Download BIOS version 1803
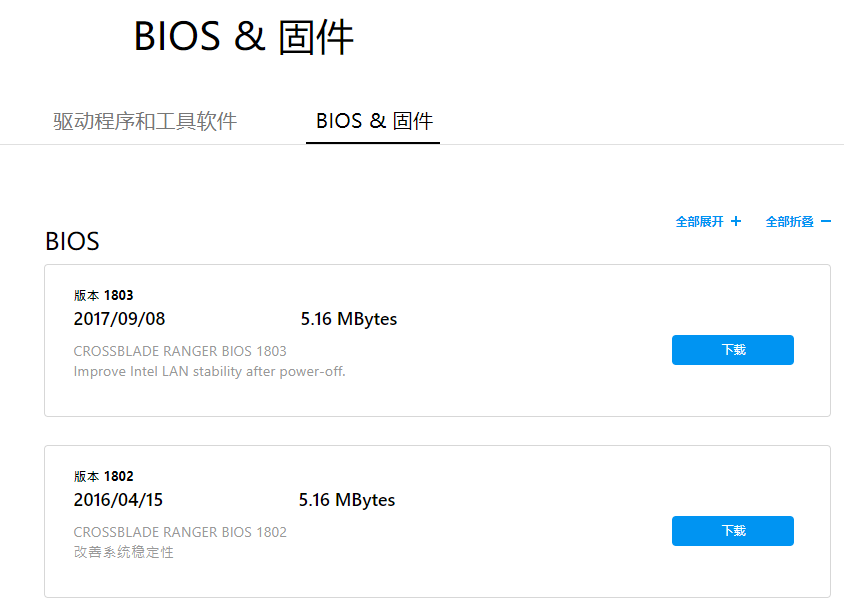 pyautogui.click(x=732, y=350)
